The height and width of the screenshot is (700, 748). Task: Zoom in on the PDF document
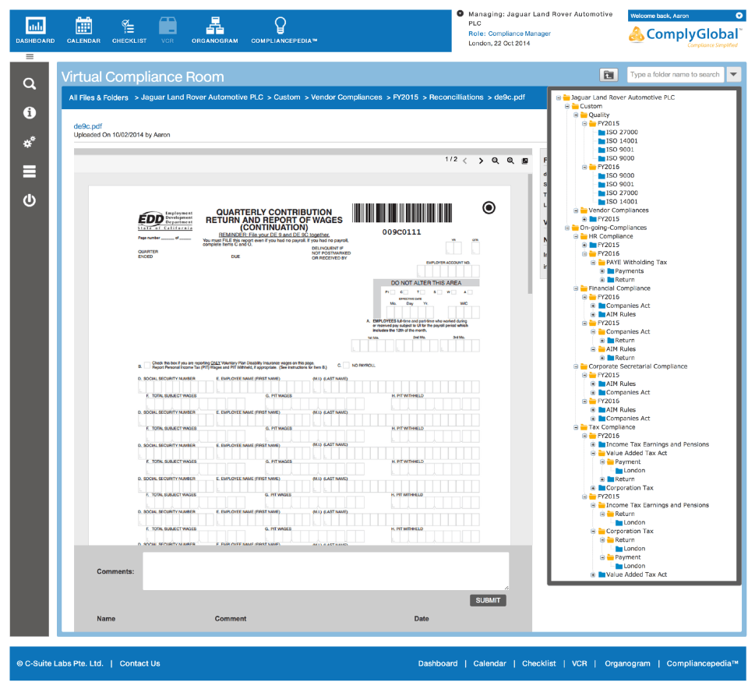(510, 161)
